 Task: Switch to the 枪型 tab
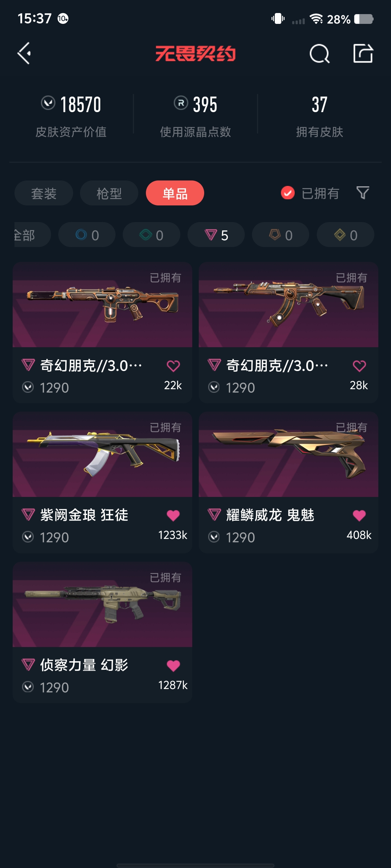click(109, 193)
